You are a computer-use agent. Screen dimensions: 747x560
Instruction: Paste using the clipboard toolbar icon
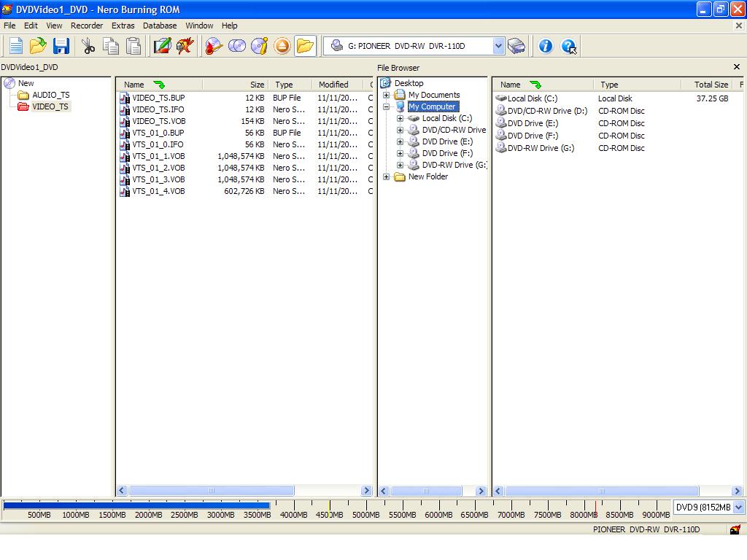(134, 46)
